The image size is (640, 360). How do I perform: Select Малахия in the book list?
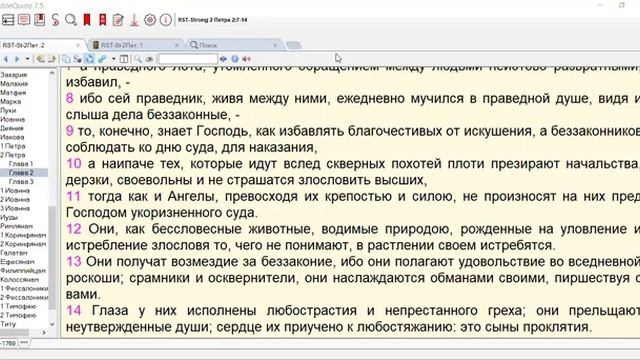click(14, 84)
